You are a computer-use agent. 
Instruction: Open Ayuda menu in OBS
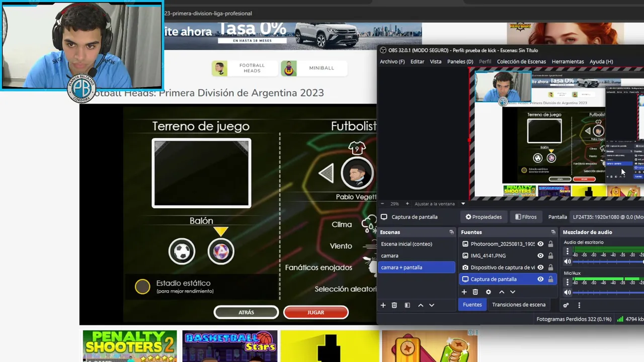tap(601, 61)
